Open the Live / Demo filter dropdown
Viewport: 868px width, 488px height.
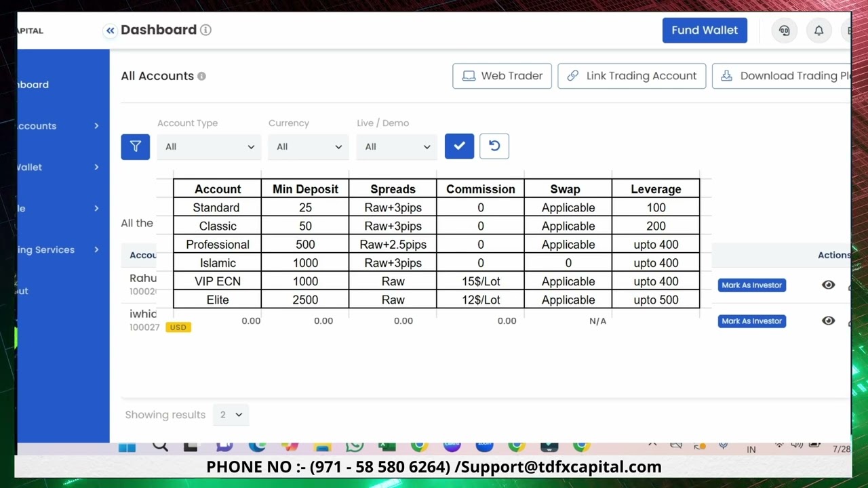(397, 146)
